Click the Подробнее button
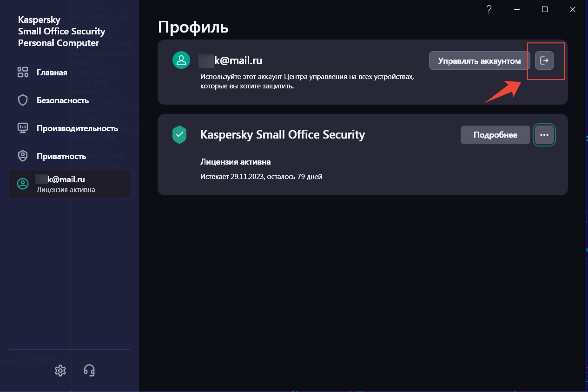 pos(495,135)
